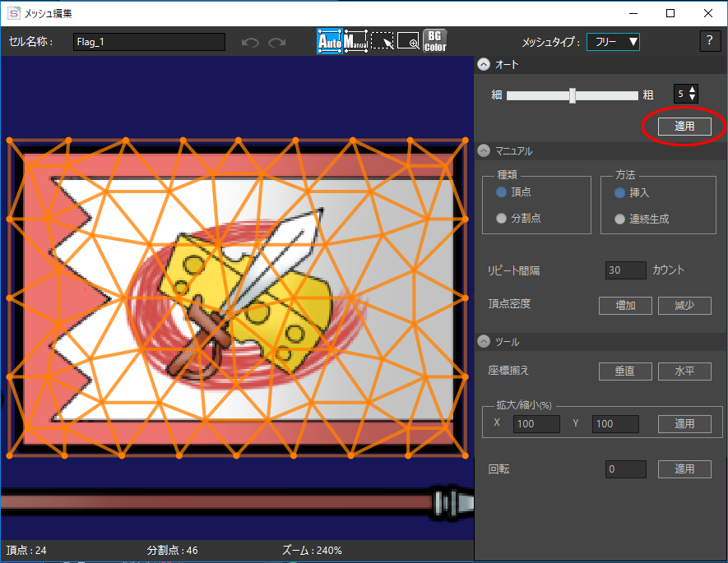Select the 分割点 radio button
The image size is (728, 563).
(501, 218)
